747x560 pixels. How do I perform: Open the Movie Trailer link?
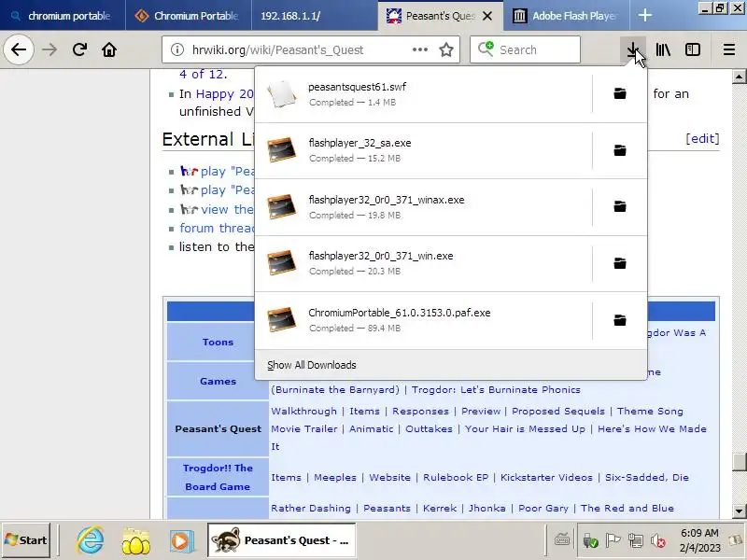point(304,428)
